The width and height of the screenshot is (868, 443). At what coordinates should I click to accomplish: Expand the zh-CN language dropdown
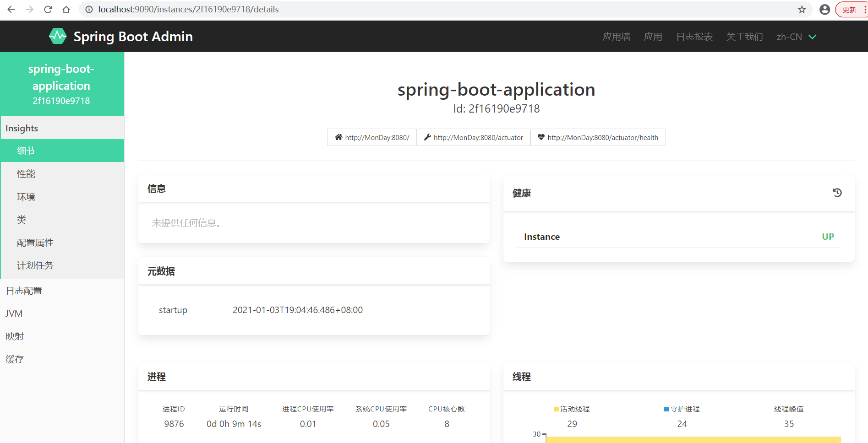point(796,37)
